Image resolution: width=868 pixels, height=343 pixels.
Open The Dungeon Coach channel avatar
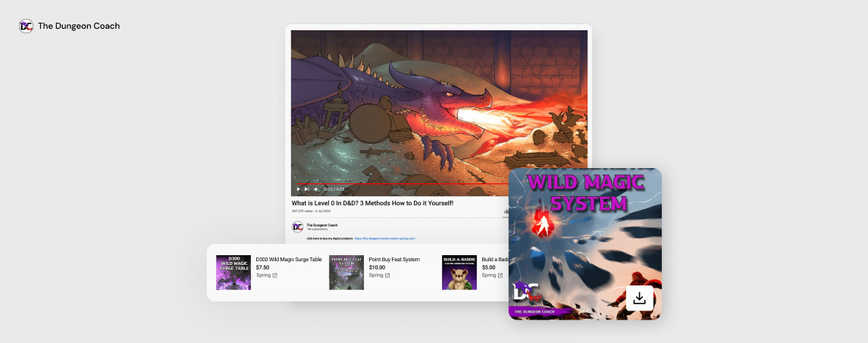(x=298, y=227)
